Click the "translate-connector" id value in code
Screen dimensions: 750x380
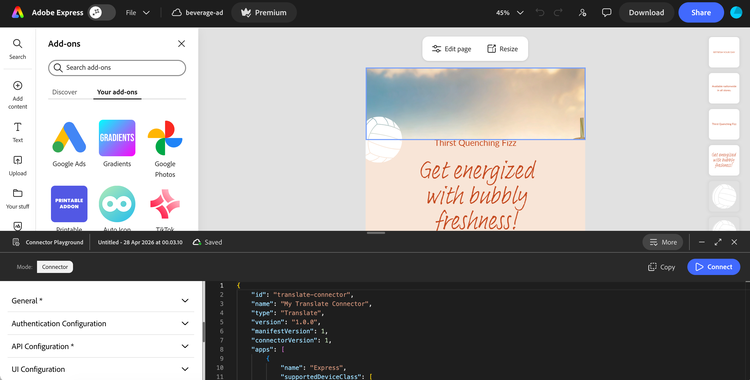tap(313, 295)
